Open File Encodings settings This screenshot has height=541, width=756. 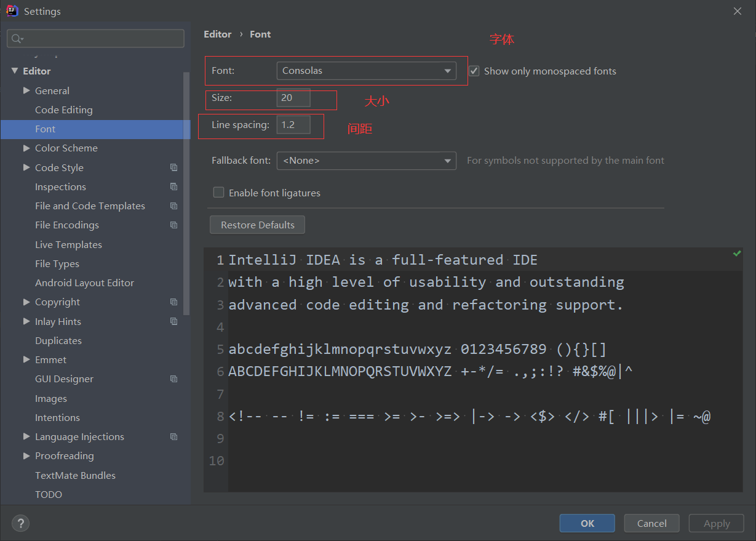pyautogui.click(x=67, y=225)
